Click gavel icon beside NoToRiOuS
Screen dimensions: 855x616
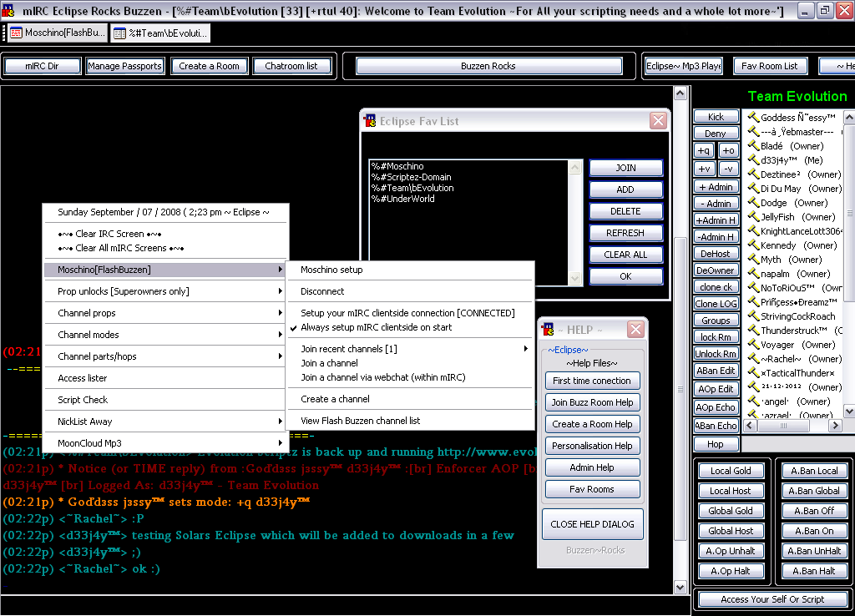(x=753, y=287)
